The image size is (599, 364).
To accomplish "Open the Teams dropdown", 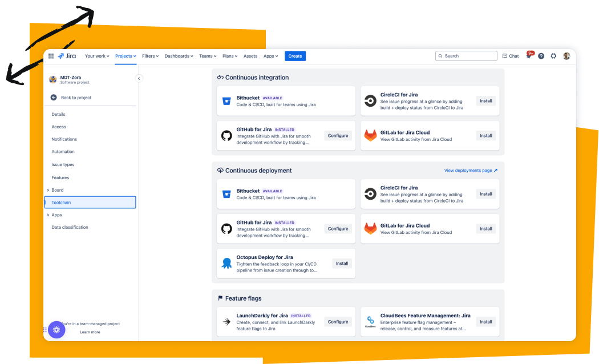I will click(208, 56).
